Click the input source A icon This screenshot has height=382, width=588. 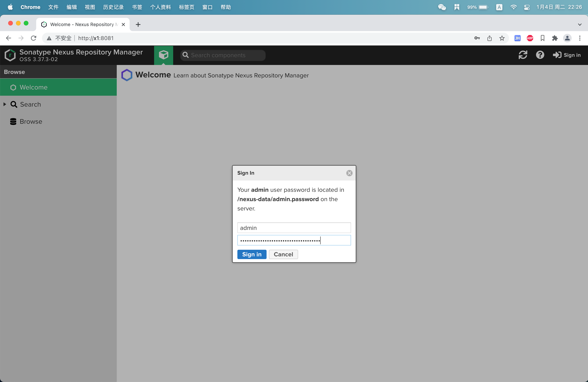tap(499, 7)
